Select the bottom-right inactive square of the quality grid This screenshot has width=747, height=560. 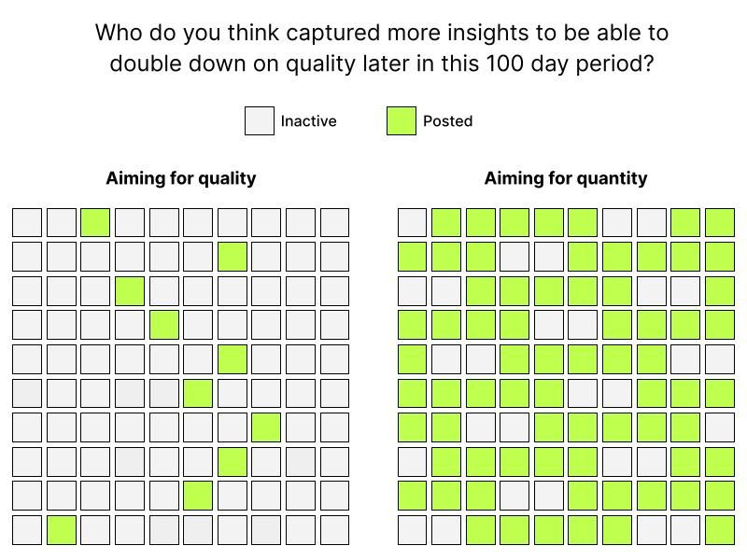(x=335, y=530)
